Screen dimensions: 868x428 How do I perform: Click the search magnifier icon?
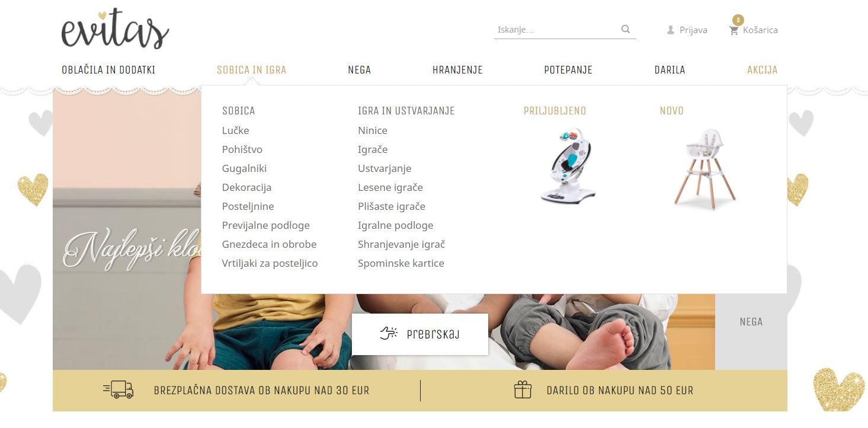[x=626, y=29]
